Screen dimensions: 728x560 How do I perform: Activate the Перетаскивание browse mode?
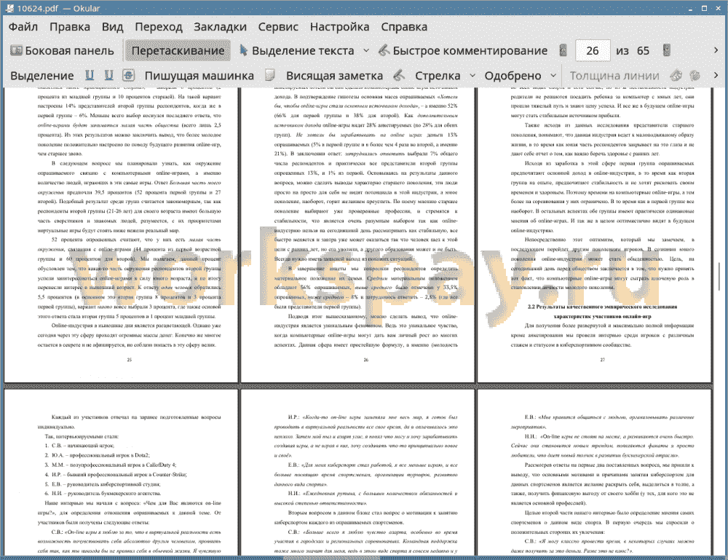pyautogui.click(x=178, y=51)
